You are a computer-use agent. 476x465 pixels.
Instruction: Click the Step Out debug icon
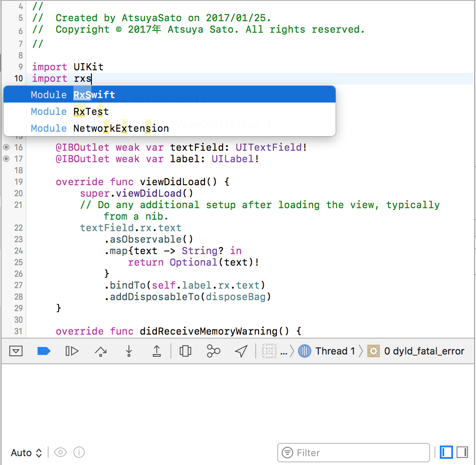coord(157,351)
